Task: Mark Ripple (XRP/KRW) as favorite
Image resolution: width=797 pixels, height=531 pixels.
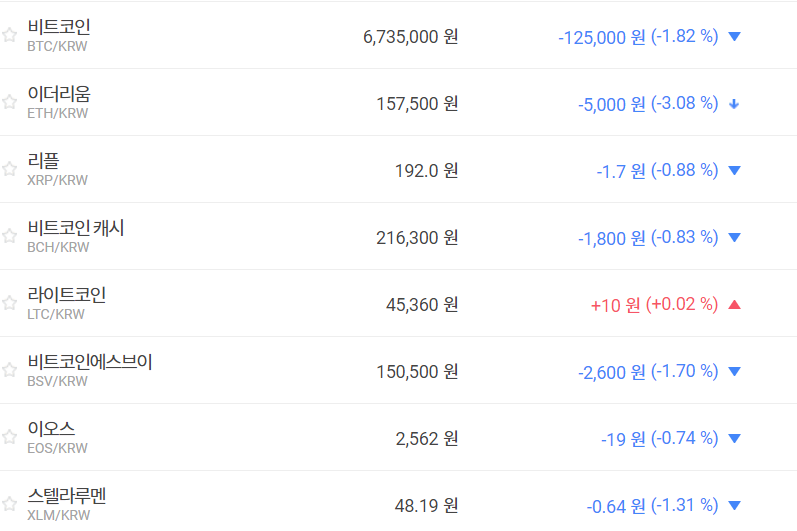Action: click(x=10, y=169)
